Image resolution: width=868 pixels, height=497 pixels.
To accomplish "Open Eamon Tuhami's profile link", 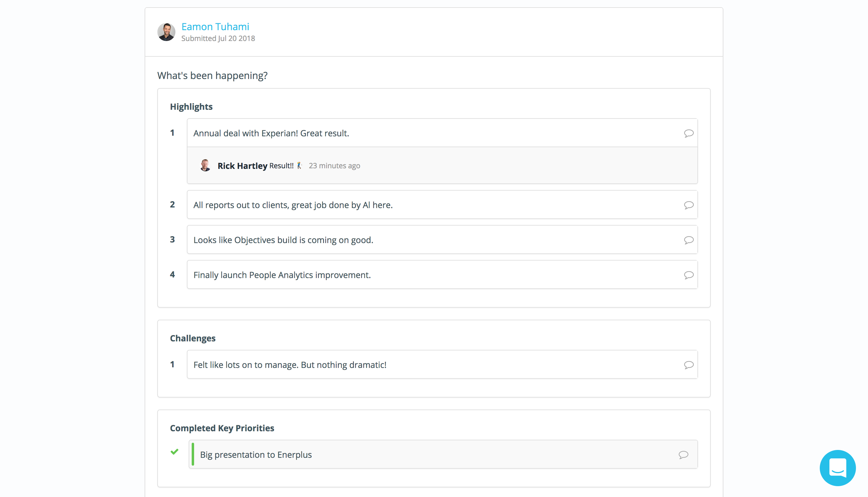I will coord(215,27).
